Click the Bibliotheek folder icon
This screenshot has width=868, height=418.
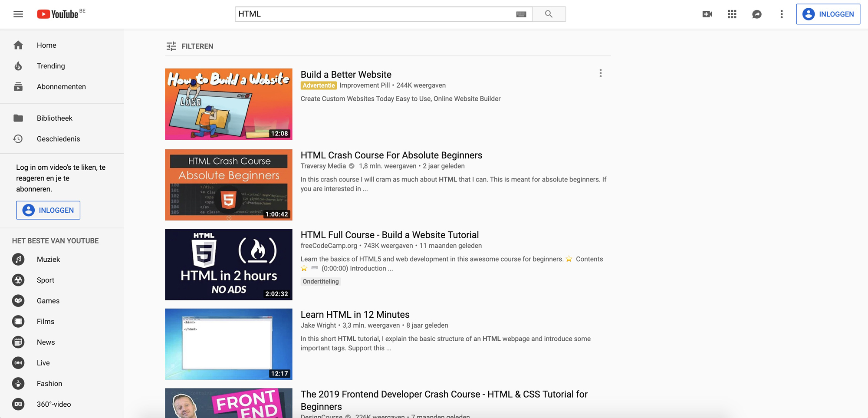tap(18, 118)
